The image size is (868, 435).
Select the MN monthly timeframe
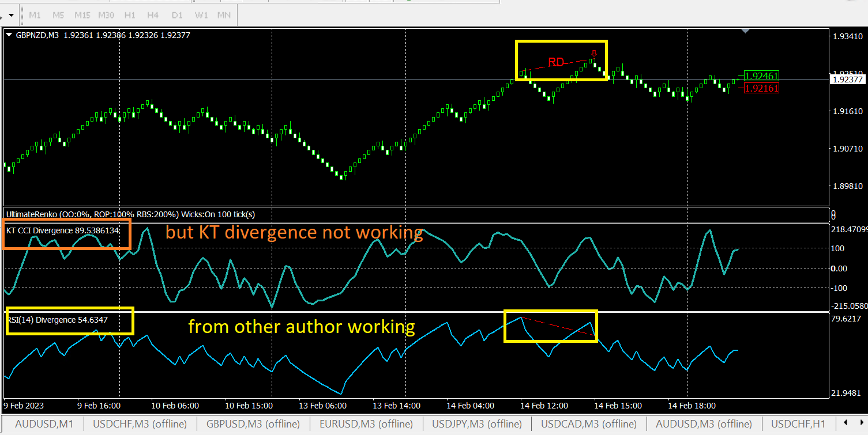pyautogui.click(x=224, y=14)
